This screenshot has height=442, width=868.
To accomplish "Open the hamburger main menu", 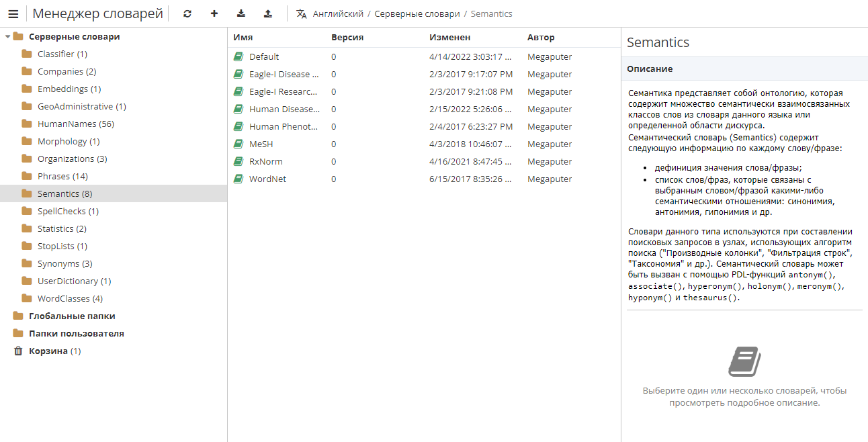I will (x=13, y=13).
